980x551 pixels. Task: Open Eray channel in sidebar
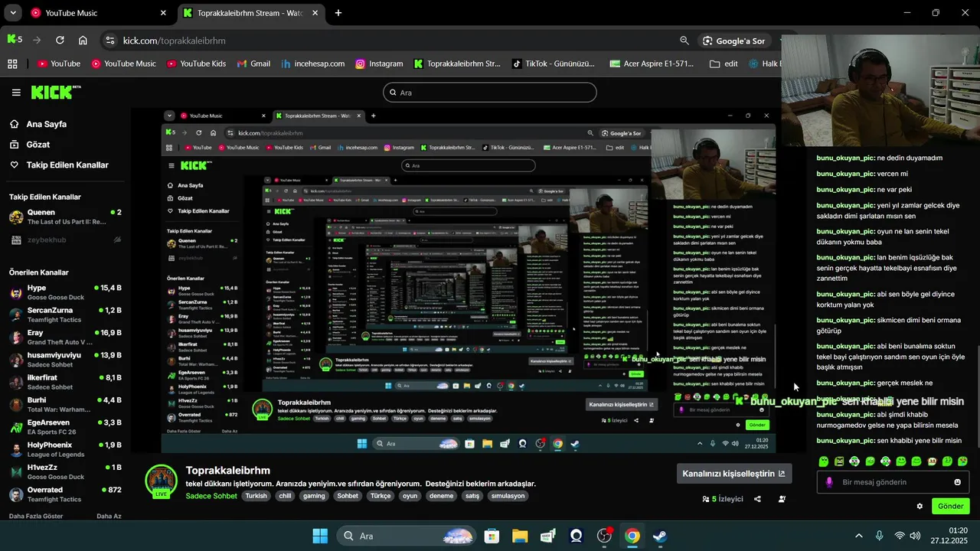(x=65, y=337)
